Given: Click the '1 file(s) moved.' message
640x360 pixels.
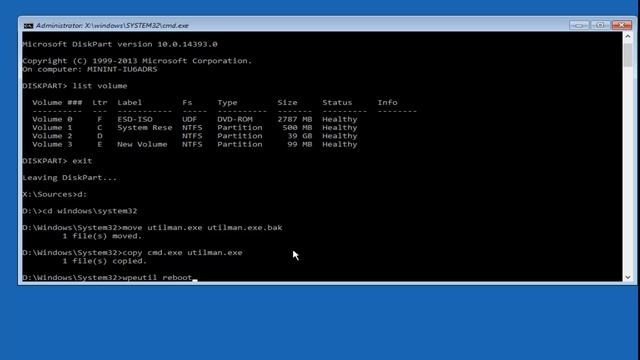Looking at the screenshot, I should tap(102, 236).
